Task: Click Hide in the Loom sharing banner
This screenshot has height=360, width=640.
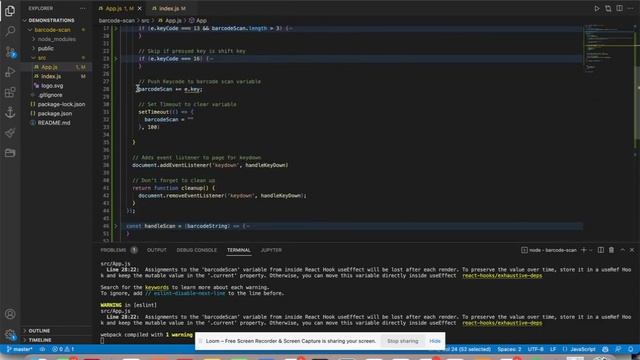Action: [x=435, y=341]
